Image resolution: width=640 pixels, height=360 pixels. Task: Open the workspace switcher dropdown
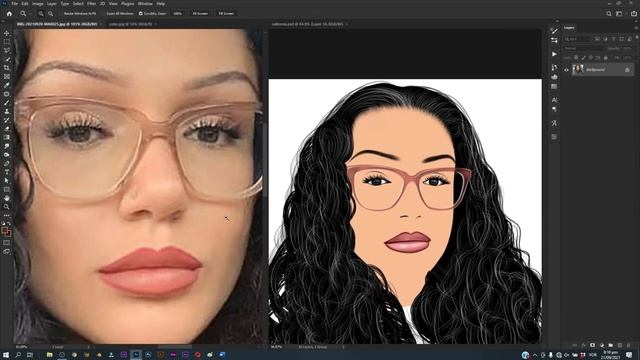coord(621,13)
